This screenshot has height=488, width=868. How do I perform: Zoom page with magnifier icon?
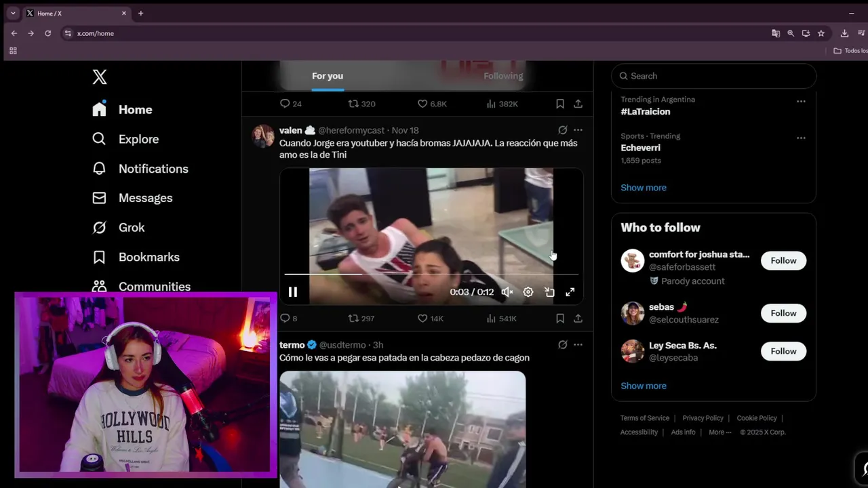(791, 33)
